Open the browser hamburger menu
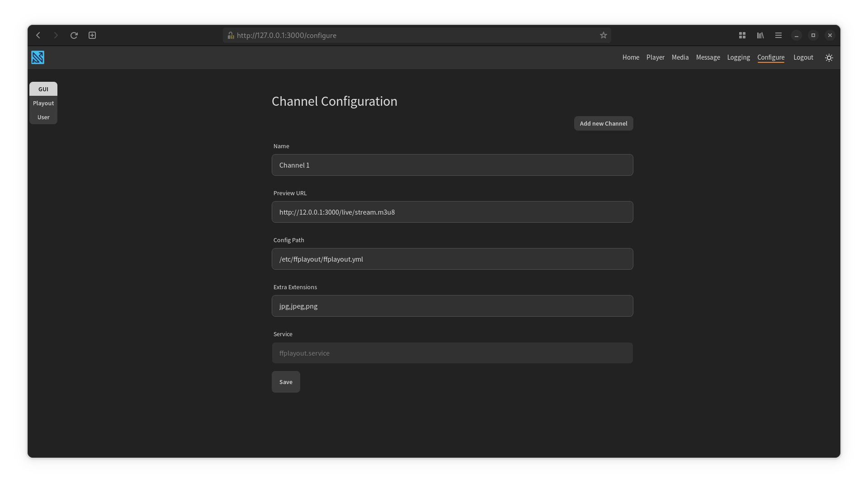The width and height of the screenshot is (868, 488). pyautogui.click(x=778, y=35)
